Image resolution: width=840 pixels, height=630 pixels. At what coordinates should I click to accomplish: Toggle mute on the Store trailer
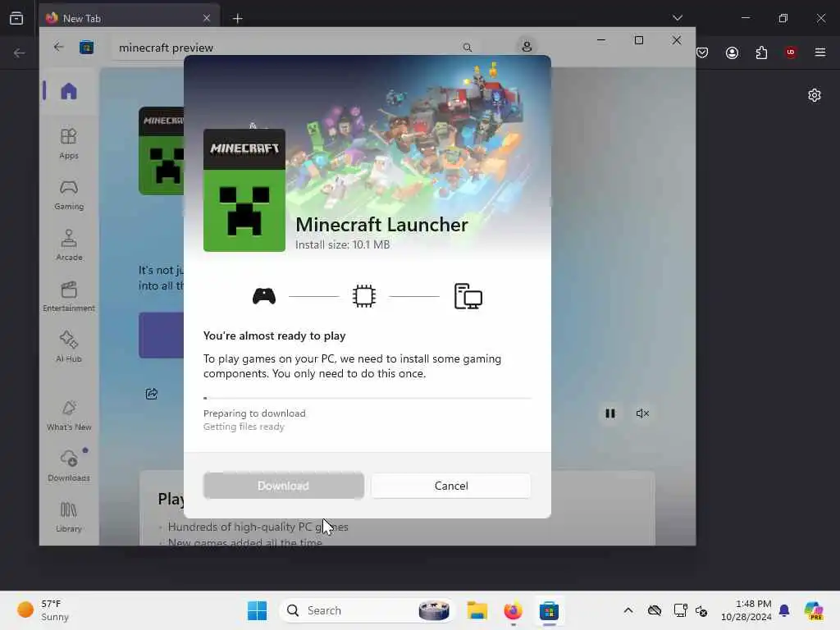point(642,413)
